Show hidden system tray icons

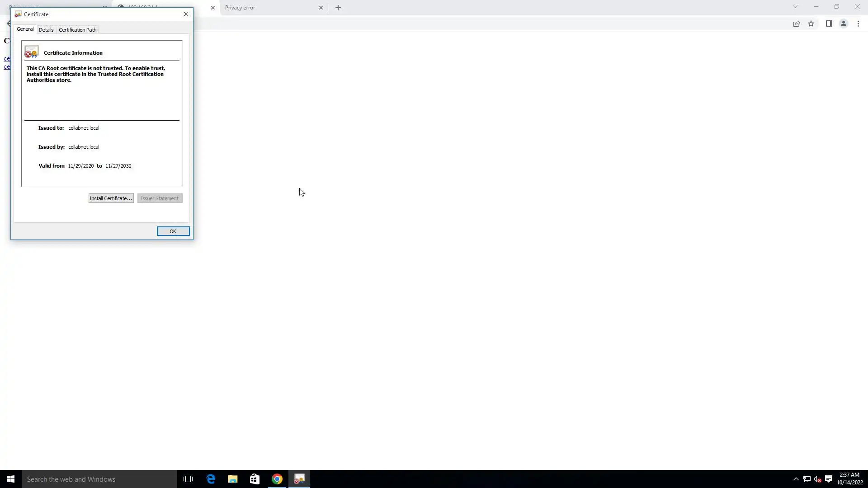click(x=796, y=479)
